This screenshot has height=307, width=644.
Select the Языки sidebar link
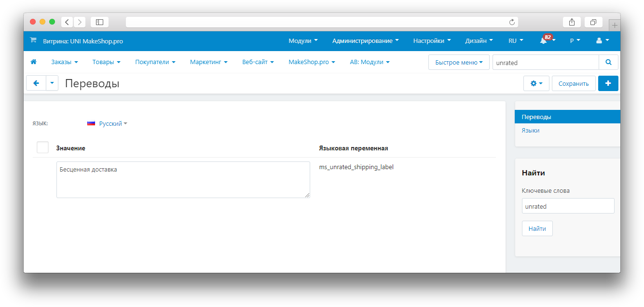(x=530, y=131)
